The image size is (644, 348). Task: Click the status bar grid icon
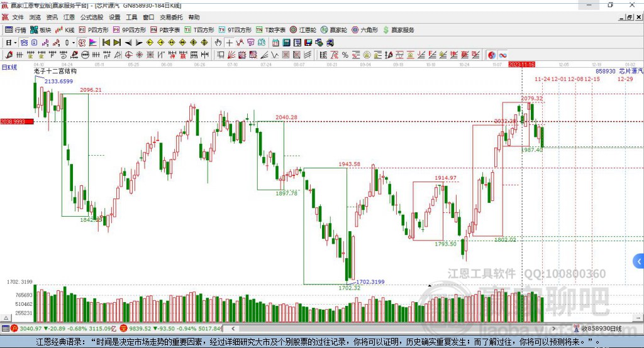click(x=5, y=329)
